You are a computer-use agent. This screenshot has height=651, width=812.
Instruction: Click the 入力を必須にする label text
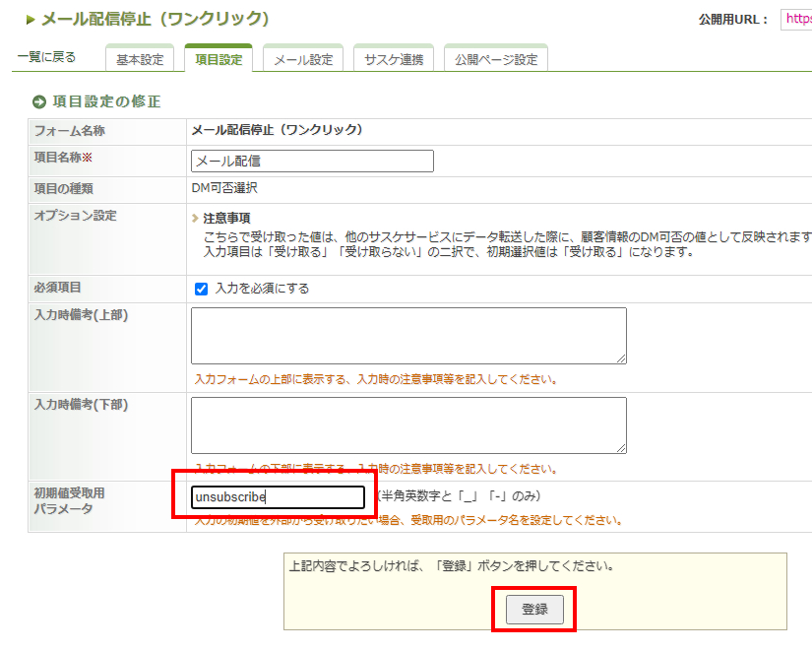[262, 289]
